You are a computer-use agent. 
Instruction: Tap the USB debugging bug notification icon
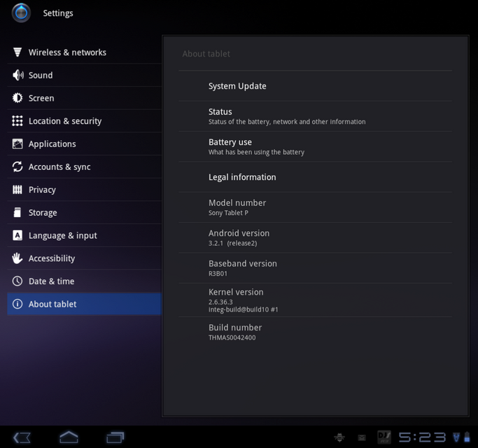point(339,437)
